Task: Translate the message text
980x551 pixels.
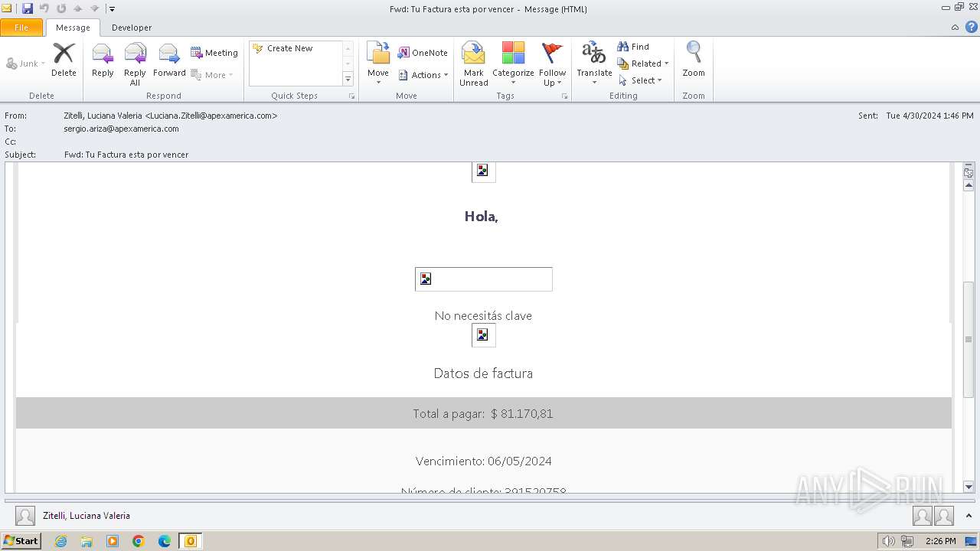Action: coord(594,64)
